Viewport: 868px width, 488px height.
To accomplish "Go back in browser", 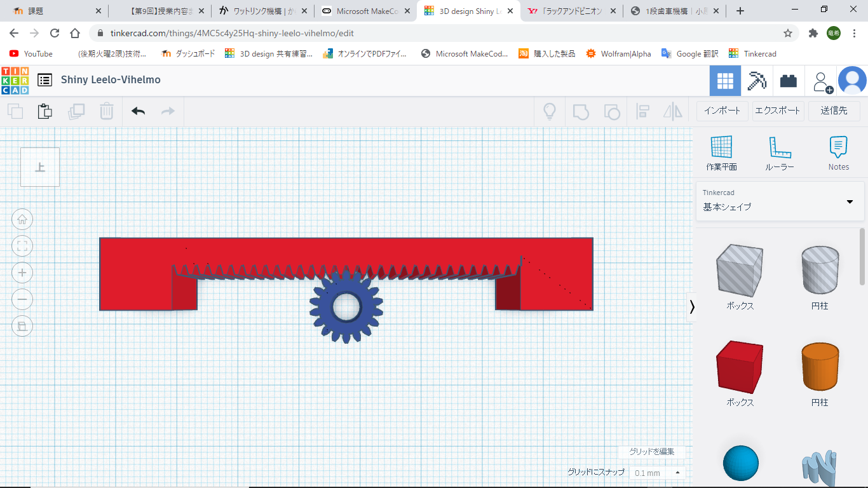I will (x=14, y=33).
